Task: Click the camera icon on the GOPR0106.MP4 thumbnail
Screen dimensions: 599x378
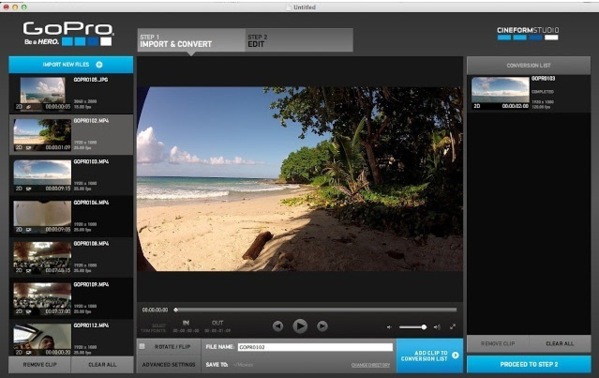Action: [x=29, y=230]
